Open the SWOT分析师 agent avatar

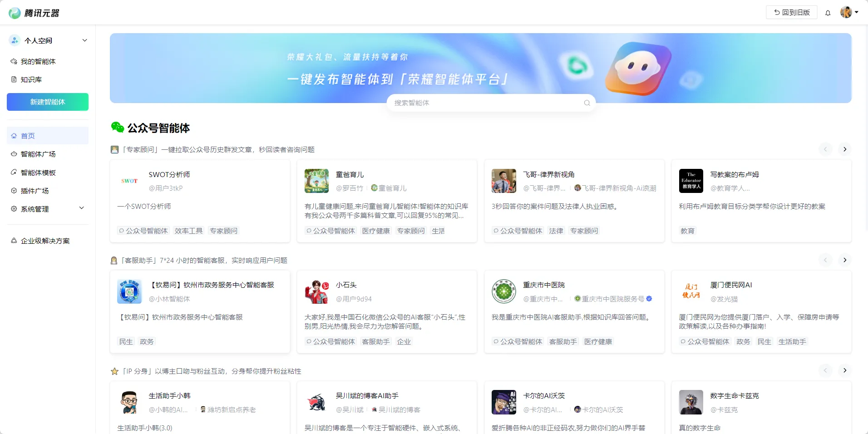coord(129,181)
